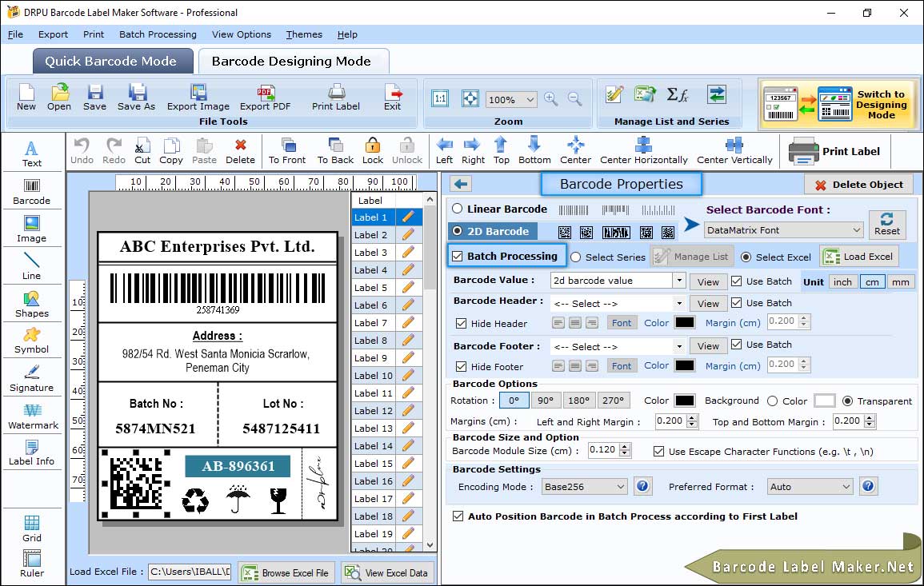The image size is (924, 586).
Task: Select the Text tool in sidebar
Action: pyautogui.click(x=32, y=153)
